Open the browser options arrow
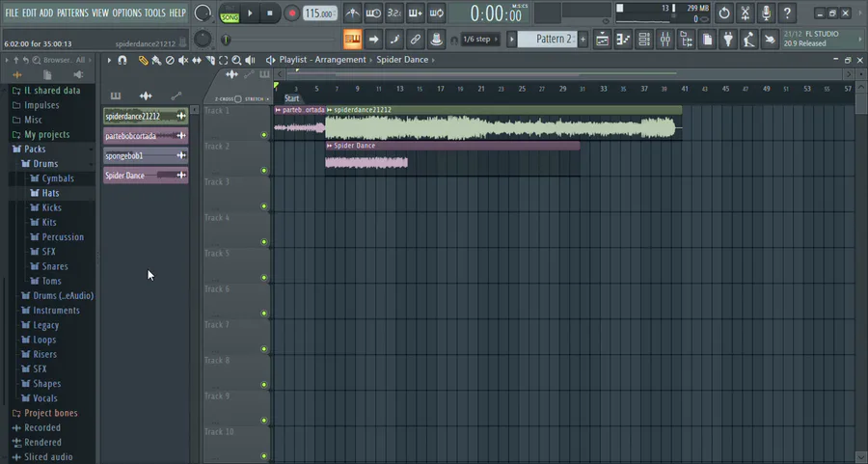Image resolution: width=868 pixels, height=464 pixels. click(x=7, y=60)
